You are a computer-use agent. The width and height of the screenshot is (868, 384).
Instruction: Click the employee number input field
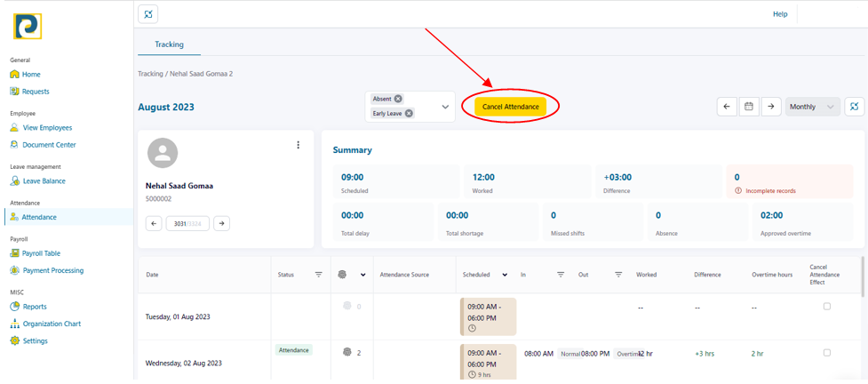click(x=187, y=224)
